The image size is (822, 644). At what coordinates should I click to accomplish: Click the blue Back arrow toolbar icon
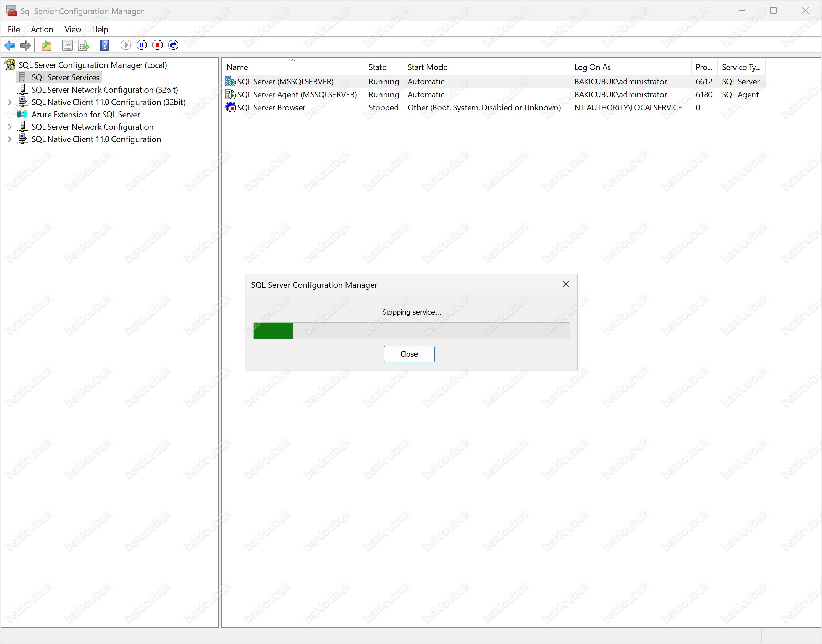pyautogui.click(x=9, y=45)
